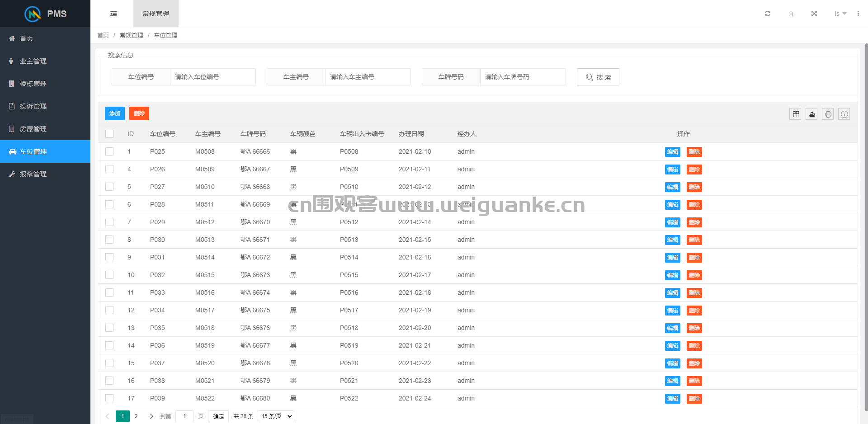Click the print table icon
The width and height of the screenshot is (868, 424).
pyautogui.click(x=828, y=114)
